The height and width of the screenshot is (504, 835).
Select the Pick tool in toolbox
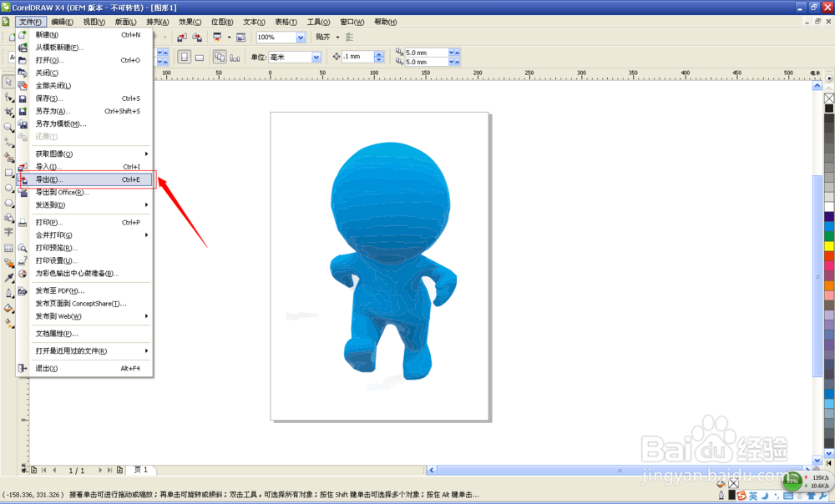click(8, 82)
